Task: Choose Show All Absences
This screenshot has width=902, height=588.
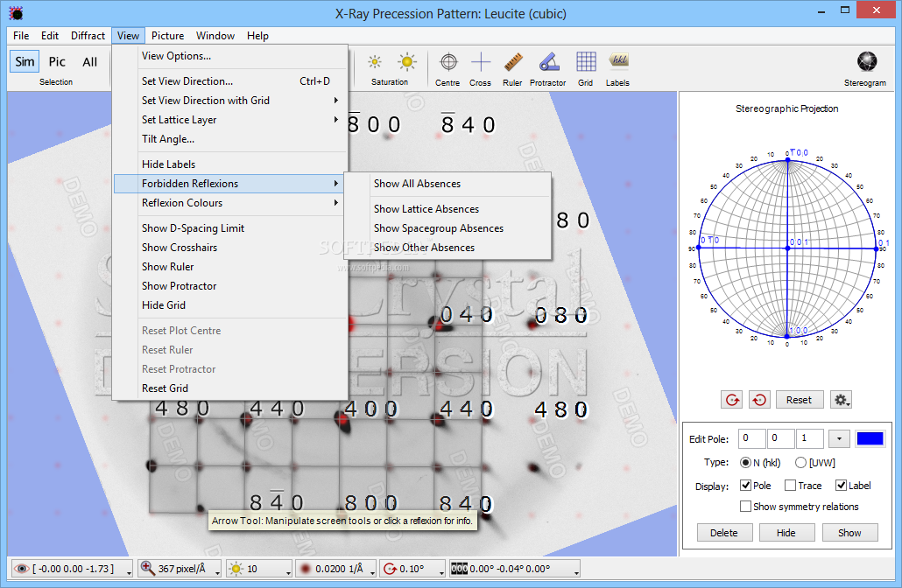Action: [448, 184]
